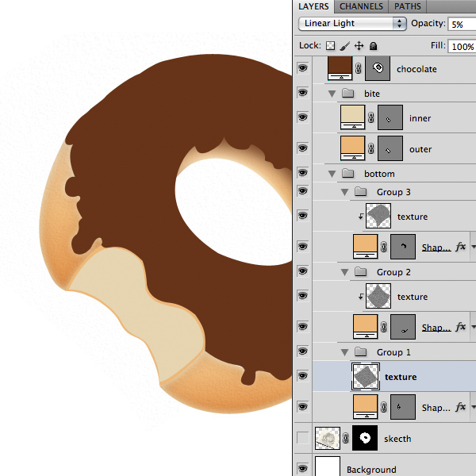Select the Group 2 Shap... layer name
Screen dimensions: 476x476
pyautogui.click(x=436, y=328)
